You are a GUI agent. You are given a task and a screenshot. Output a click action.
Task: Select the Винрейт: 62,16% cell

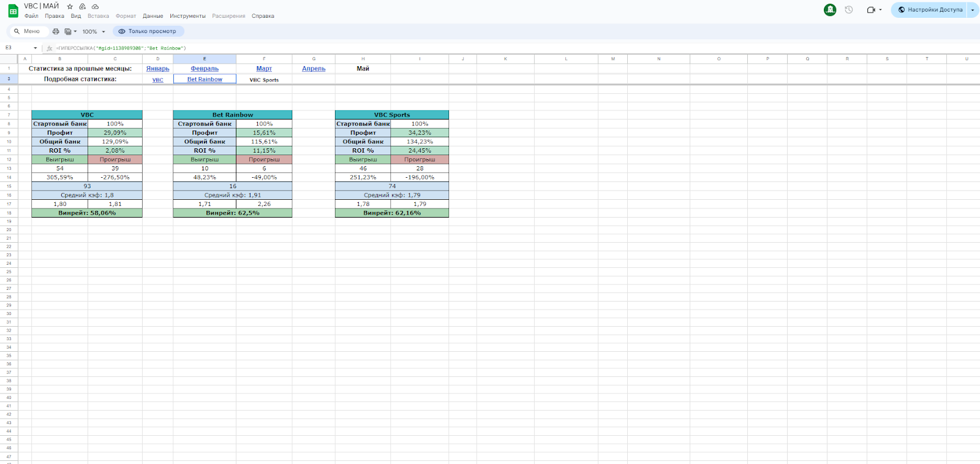[392, 213]
